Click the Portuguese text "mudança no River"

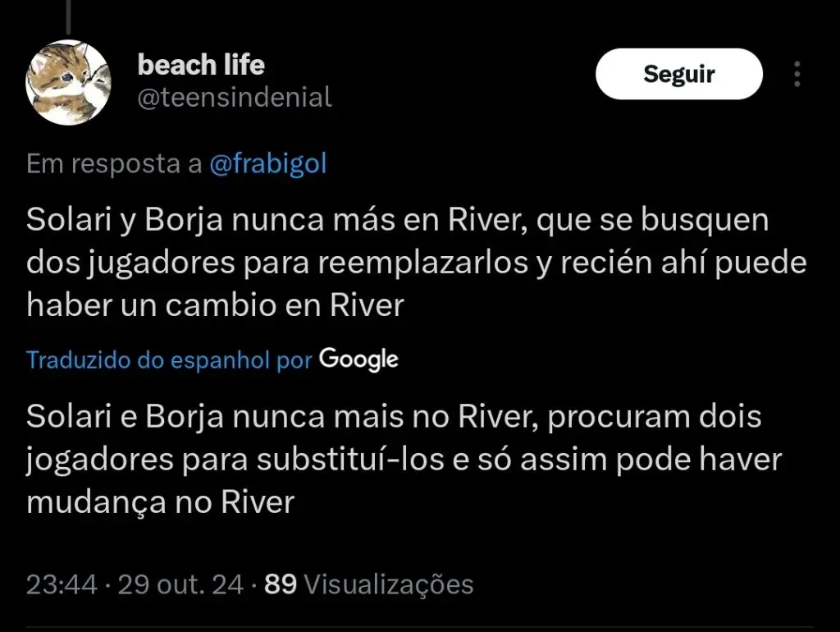click(x=160, y=502)
